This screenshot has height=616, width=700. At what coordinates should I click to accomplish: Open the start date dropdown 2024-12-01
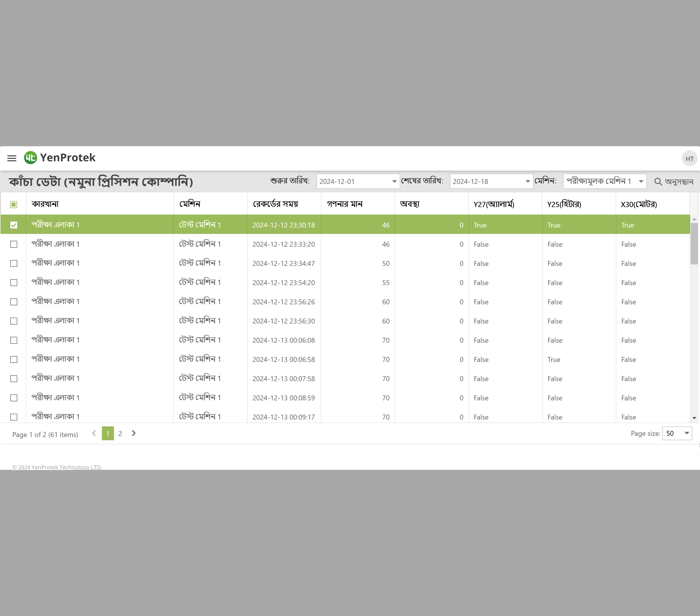point(394,181)
